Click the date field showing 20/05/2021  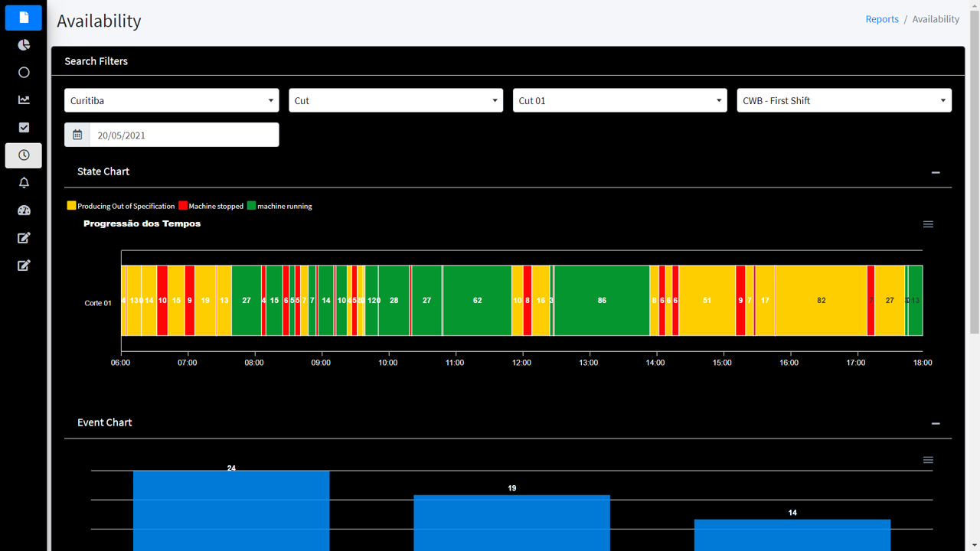coord(184,135)
